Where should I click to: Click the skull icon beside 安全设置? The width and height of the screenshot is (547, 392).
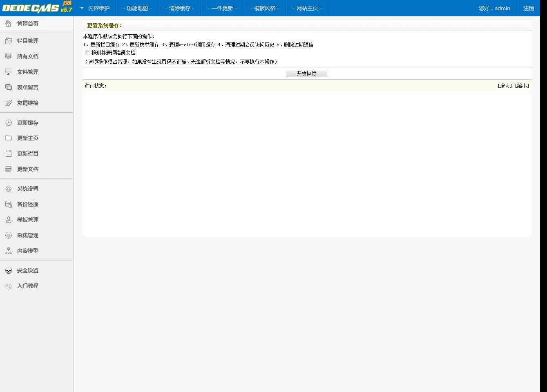9,270
